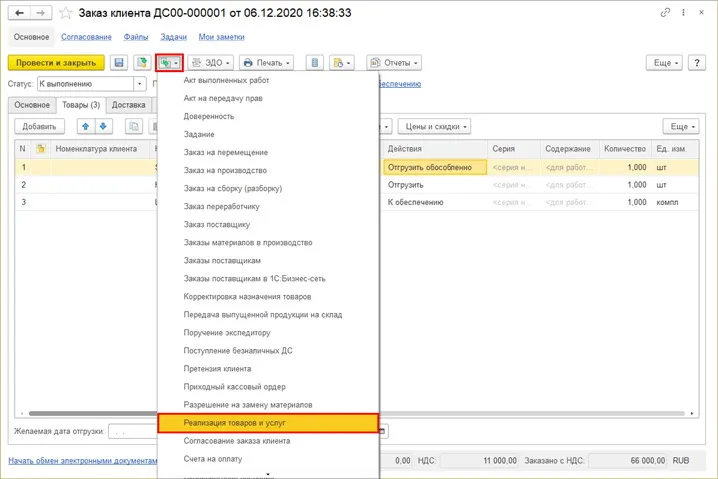Expand the Печать dropdown
Image resolution: width=718 pixels, height=479 pixels.
pyautogui.click(x=267, y=62)
